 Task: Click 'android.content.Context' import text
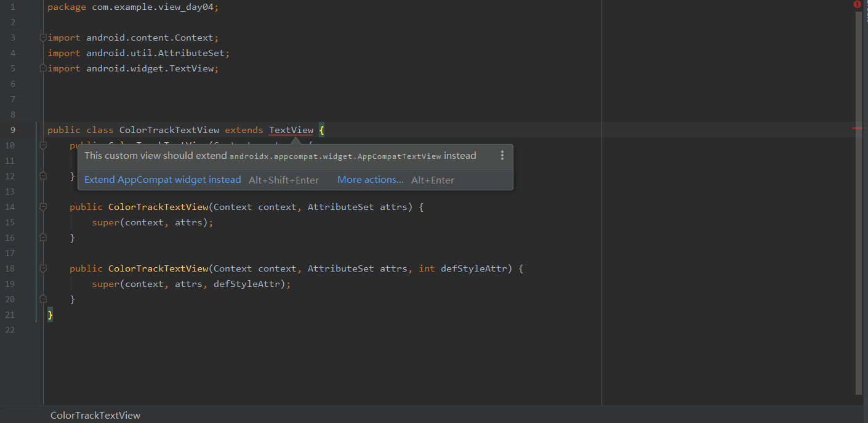(150, 38)
